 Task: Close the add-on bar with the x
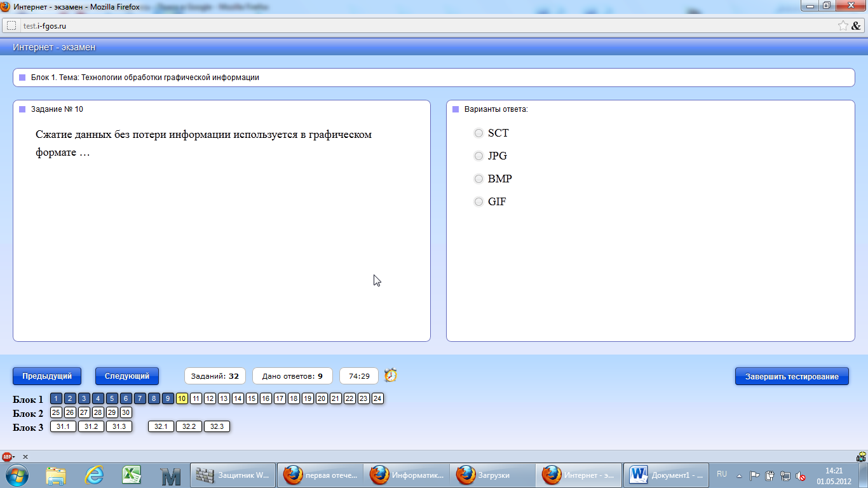25,457
